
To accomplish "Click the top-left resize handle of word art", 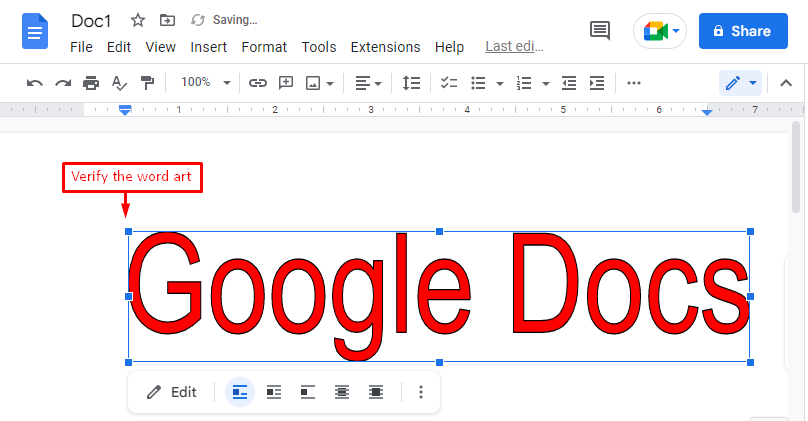I will click(128, 231).
